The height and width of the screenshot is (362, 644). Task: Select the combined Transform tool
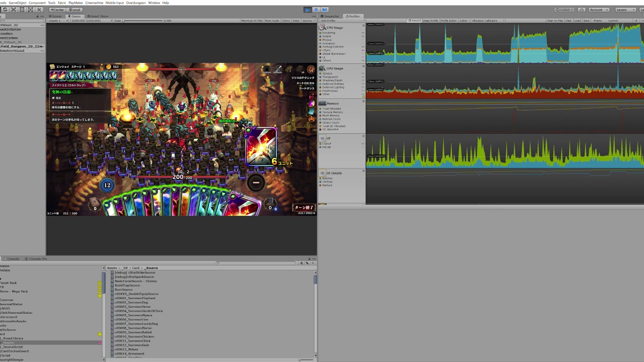tap(31, 10)
